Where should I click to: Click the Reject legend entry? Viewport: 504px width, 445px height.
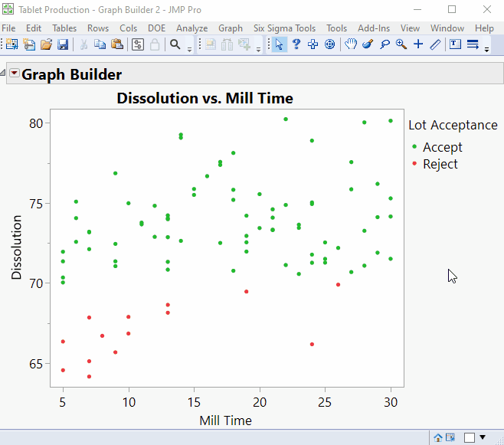tap(440, 164)
